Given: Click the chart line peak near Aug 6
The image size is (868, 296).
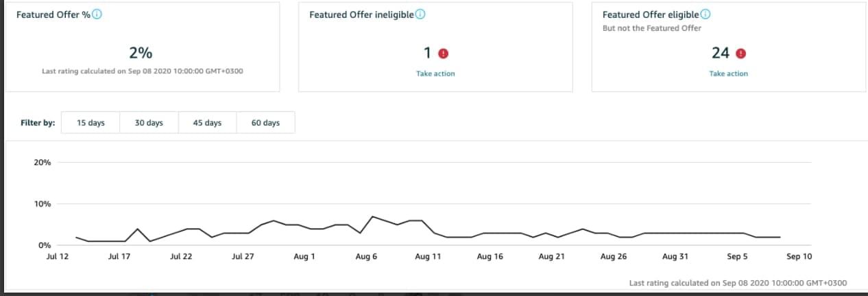Looking at the screenshot, I should point(372,217).
